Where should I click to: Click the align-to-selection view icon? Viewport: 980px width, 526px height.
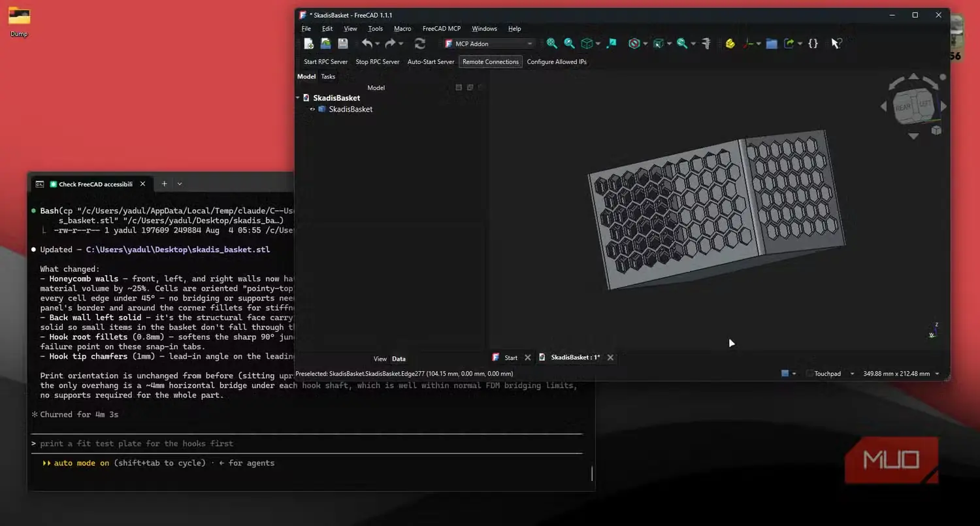[x=612, y=44]
